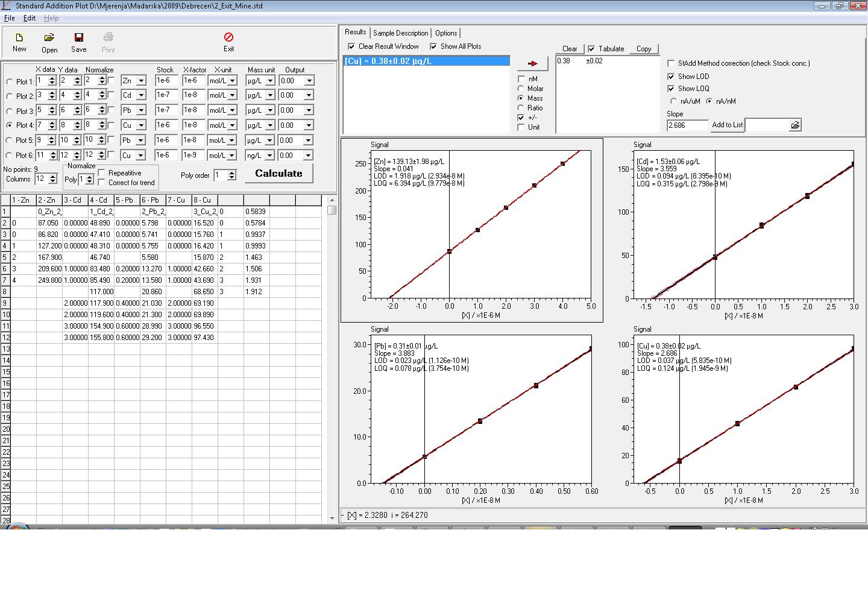Screen dimensions: 868x609
Task: Click the red arrow transfer button
Action: point(532,63)
